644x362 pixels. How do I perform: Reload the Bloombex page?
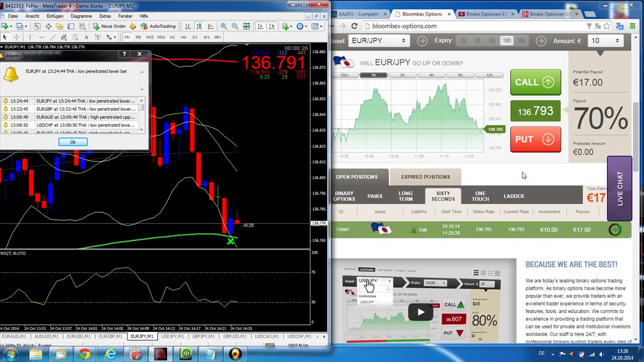(354, 26)
